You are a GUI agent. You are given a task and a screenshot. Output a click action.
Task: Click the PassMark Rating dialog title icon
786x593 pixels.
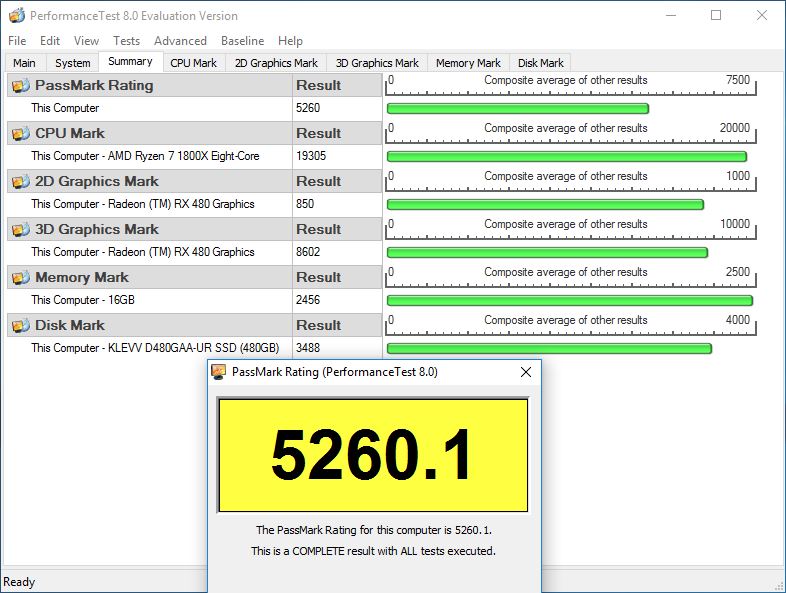219,372
